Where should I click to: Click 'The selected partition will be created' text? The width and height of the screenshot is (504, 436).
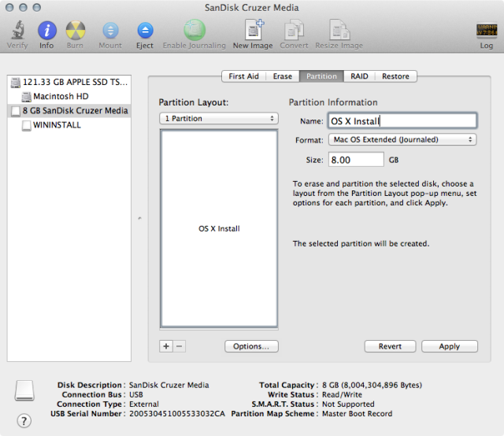[x=361, y=244]
